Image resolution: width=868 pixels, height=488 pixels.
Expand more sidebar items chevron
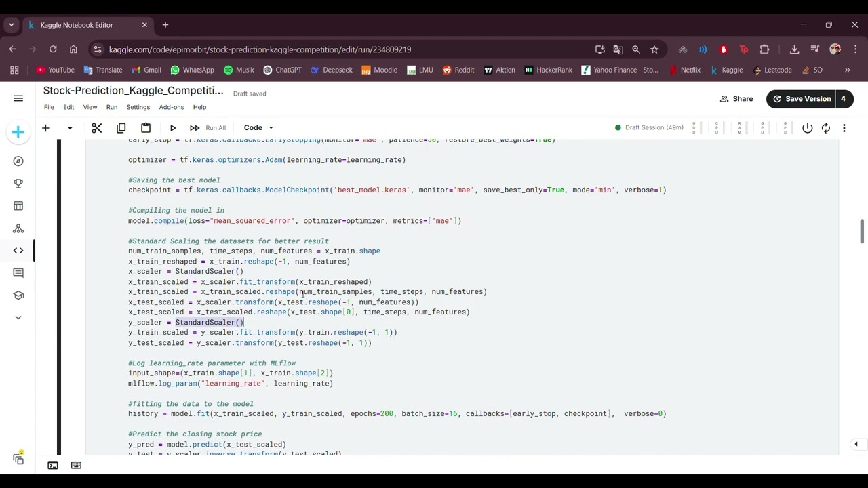coord(18,317)
